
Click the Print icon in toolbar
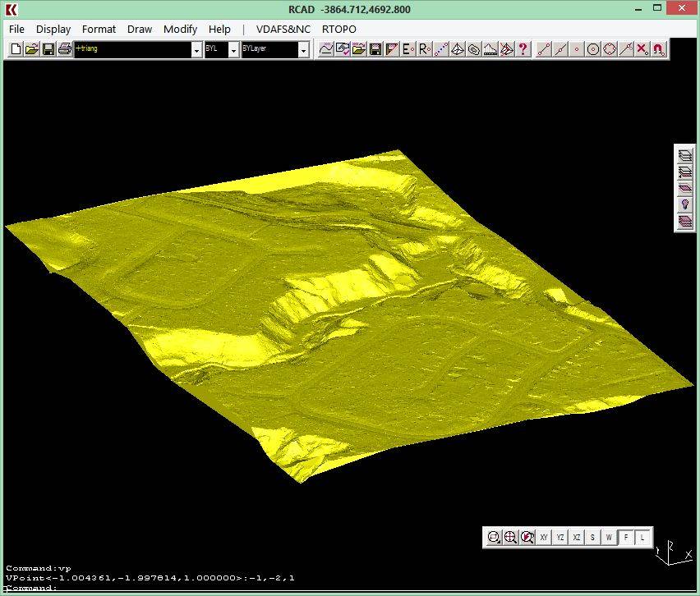point(64,49)
